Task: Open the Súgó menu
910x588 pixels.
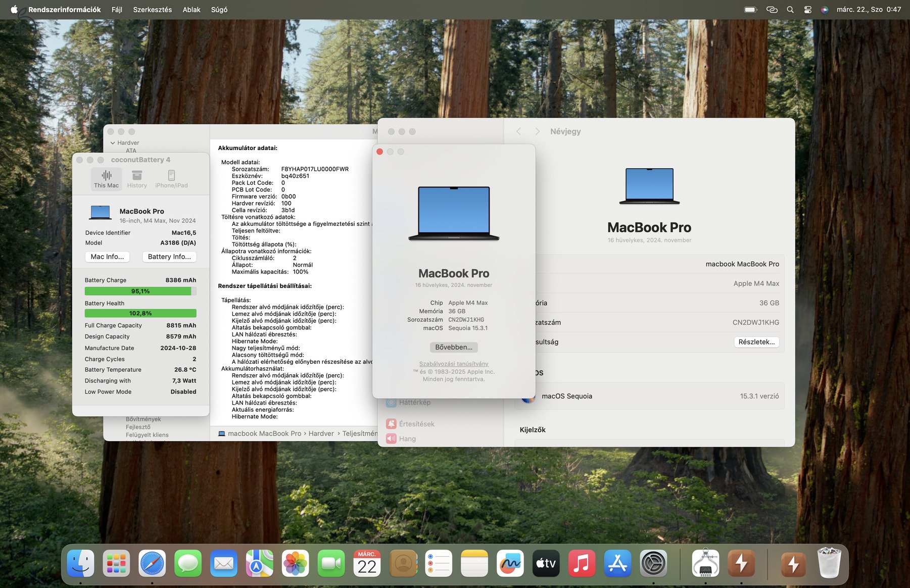Action: [219, 9]
